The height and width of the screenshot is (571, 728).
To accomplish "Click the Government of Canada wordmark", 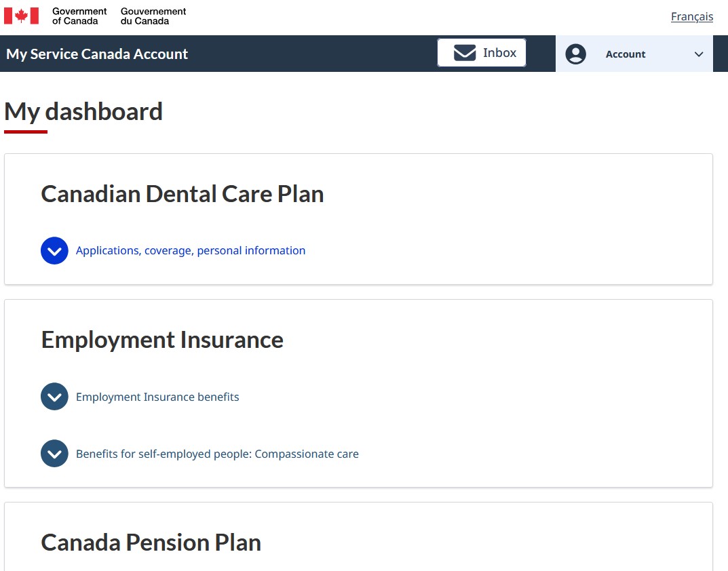I will click(x=79, y=16).
